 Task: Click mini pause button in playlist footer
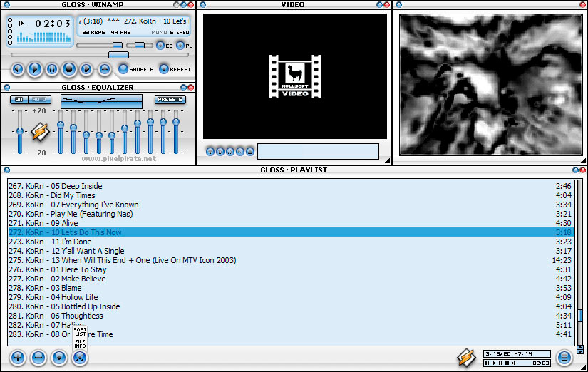coord(500,363)
